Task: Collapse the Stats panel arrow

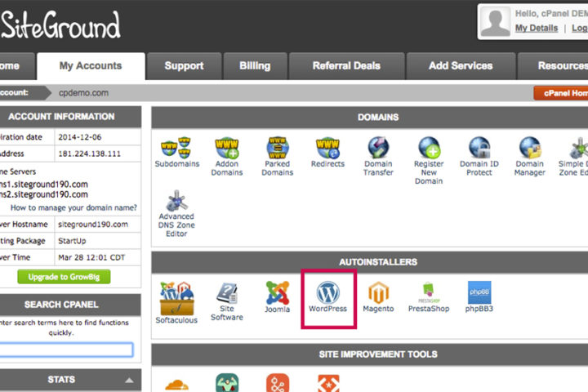Action: coord(129,380)
